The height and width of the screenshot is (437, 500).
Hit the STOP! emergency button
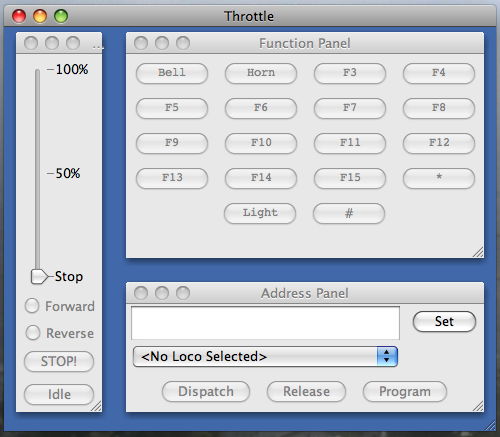coord(59,361)
